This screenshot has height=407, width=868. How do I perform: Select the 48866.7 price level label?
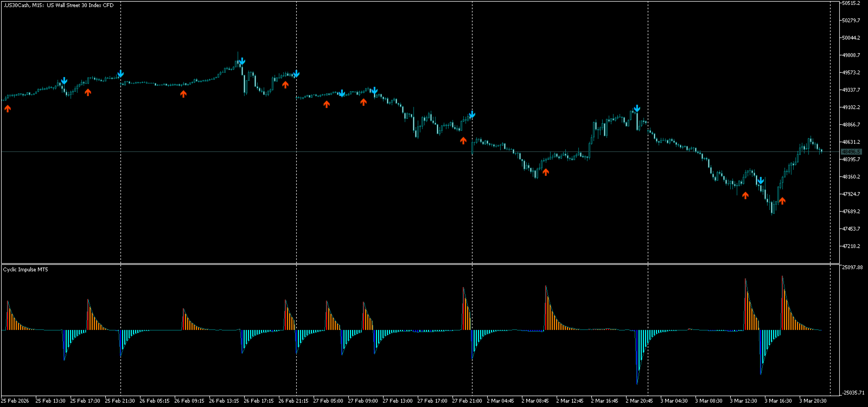(851, 125)
